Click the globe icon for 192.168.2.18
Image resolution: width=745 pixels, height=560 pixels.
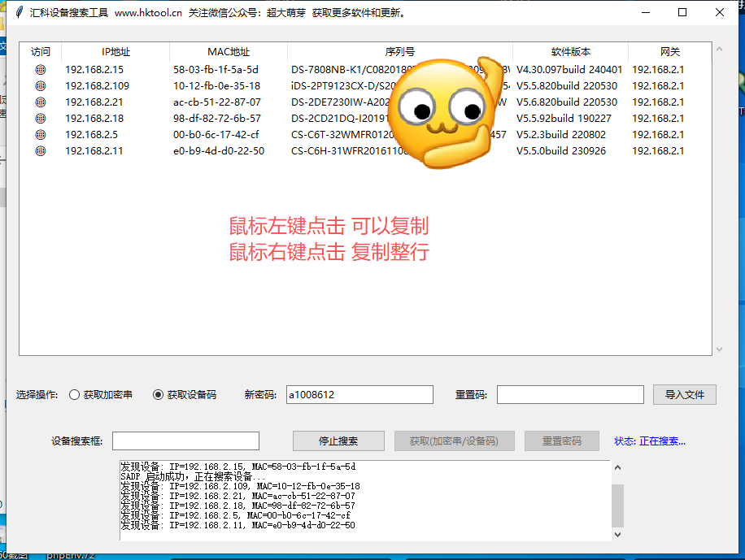point(41,118)
